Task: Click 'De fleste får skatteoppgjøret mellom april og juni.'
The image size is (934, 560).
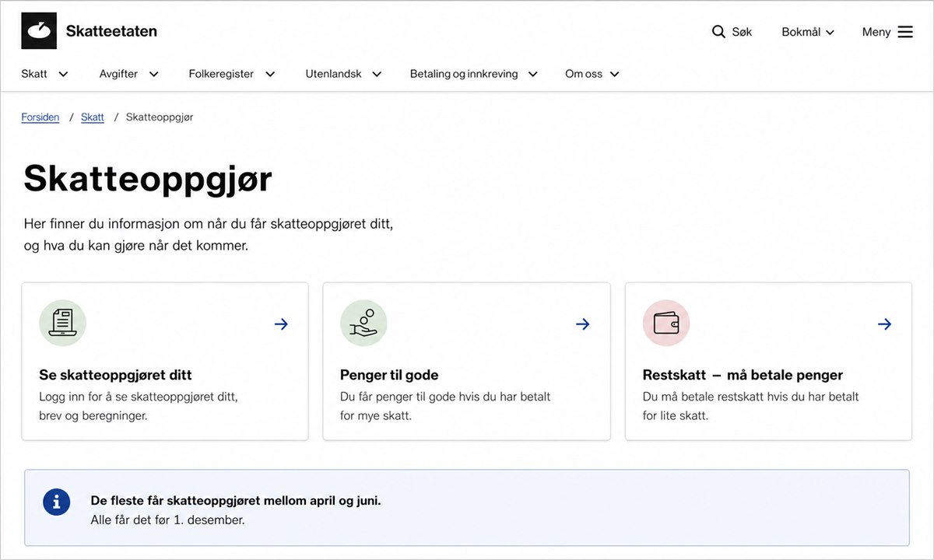Action: [x=236, y=500]
